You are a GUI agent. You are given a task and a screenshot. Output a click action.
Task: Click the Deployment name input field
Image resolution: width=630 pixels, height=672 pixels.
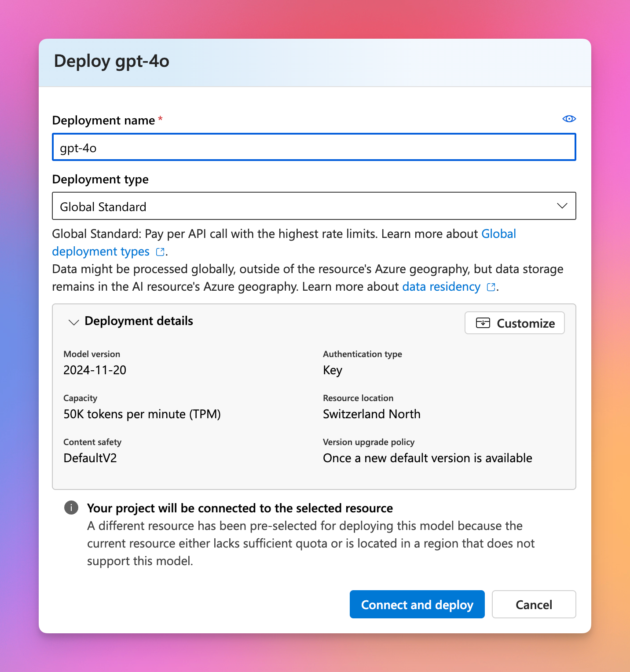click(x=314, y=148)
